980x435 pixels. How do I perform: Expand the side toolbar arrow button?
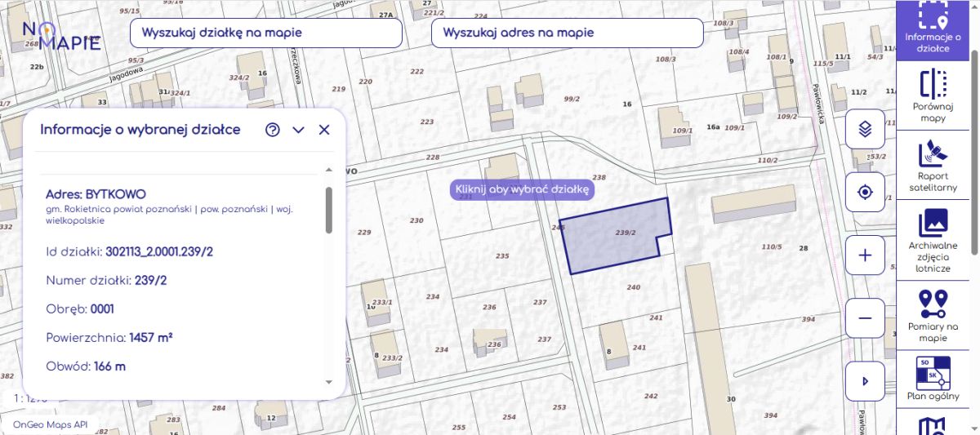866,381
